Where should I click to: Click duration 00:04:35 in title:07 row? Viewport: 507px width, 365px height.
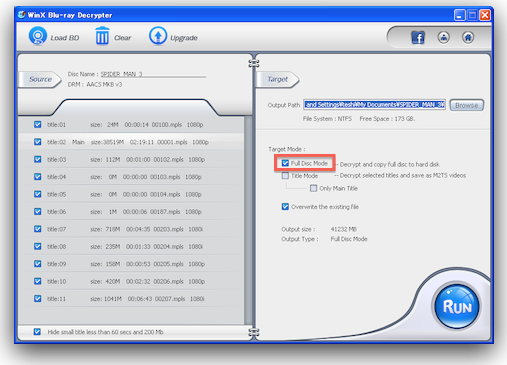(x=138, y=229)
